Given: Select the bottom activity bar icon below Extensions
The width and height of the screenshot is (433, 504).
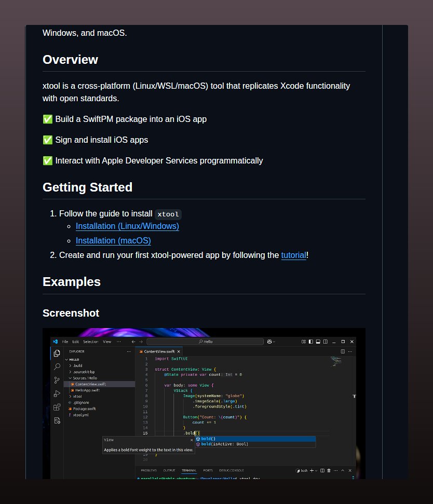Looking at the screenshot, I should 57,420.
